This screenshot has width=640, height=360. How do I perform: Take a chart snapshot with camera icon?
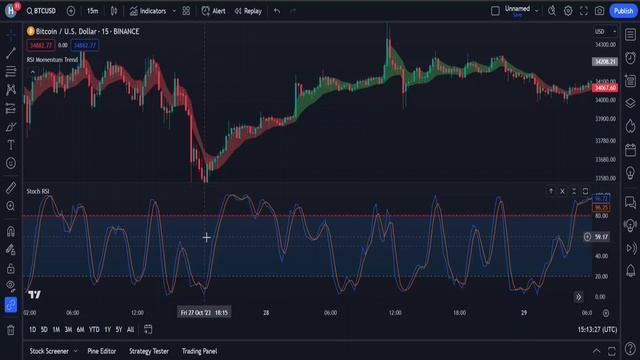(599, 11)
